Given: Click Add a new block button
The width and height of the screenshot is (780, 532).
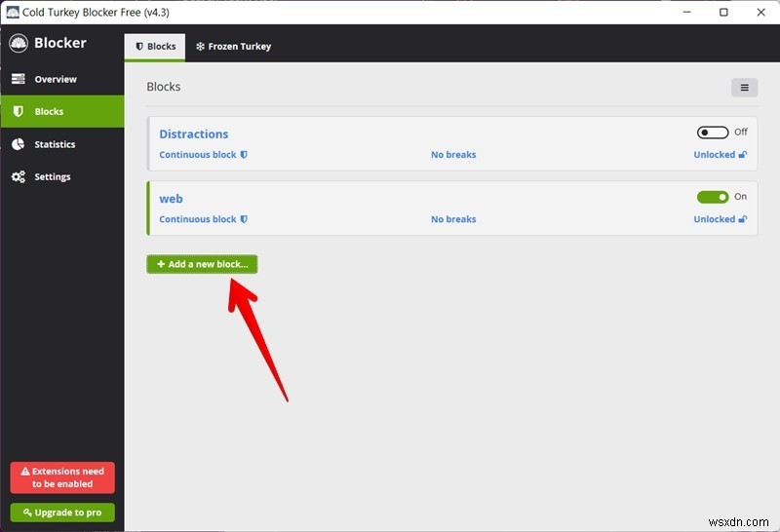Looking at the screenshot, I should (202, 264).
